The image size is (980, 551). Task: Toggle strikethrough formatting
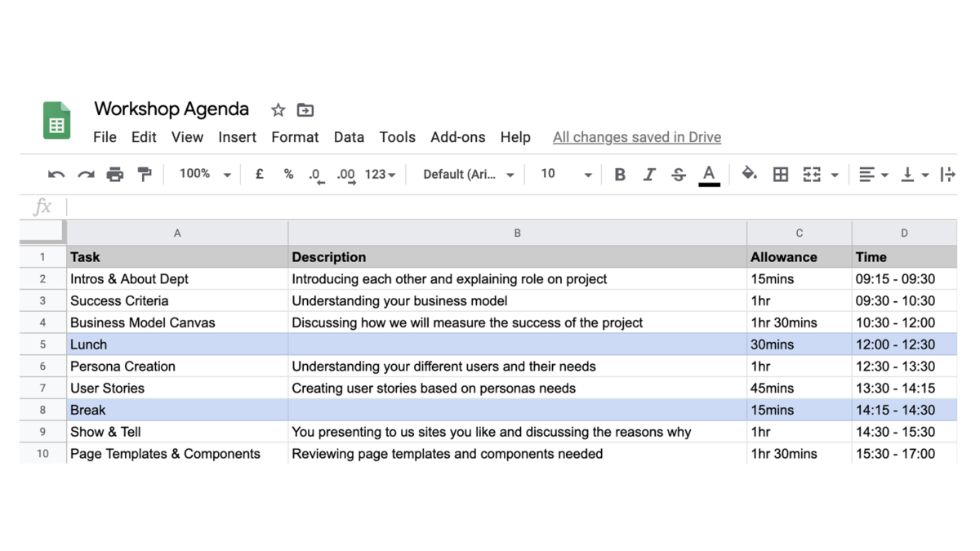[x=678, y=175]
